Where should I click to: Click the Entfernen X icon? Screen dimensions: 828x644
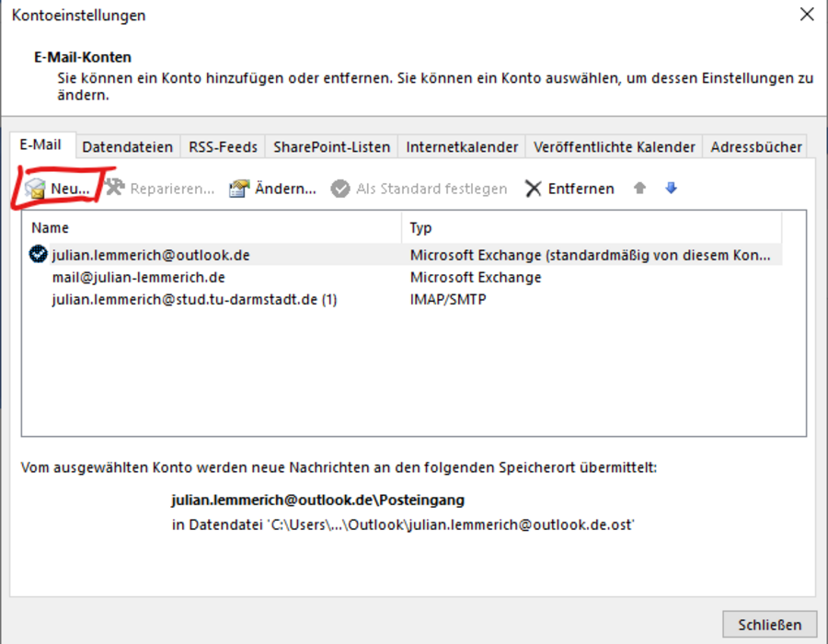(534, 189)
